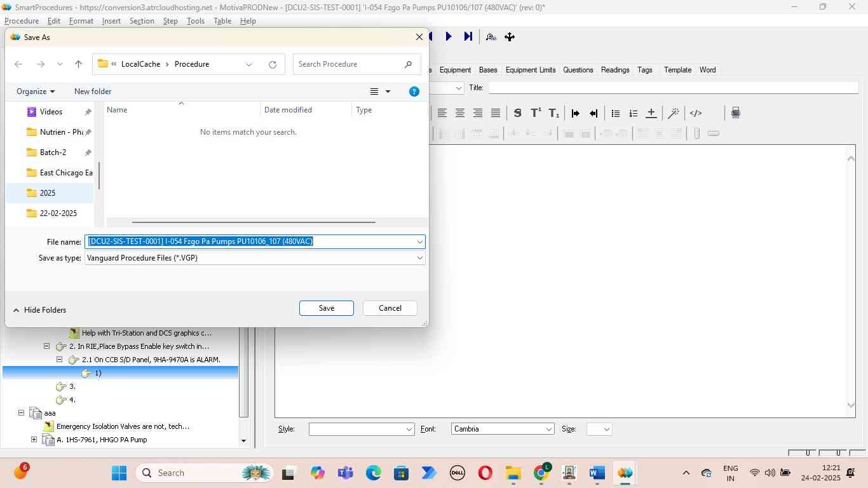Open the Word taskbar icon
This screenshot has width=868, height=488.
[596, 473]
